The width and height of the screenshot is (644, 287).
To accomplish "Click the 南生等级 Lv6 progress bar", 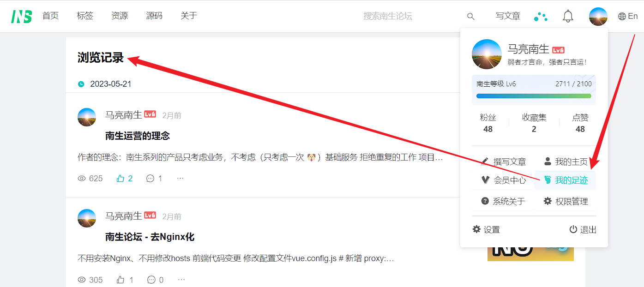I will [x=534, y=96].
